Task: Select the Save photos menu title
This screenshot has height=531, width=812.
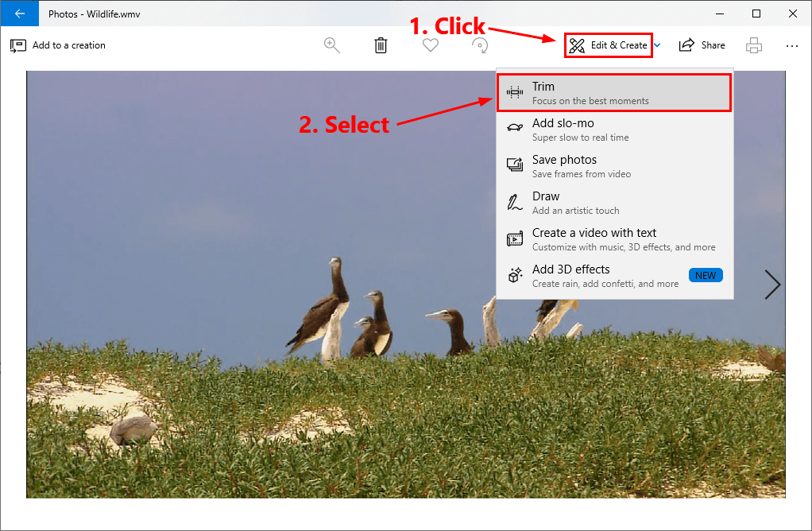Action: tap(564, 160)
